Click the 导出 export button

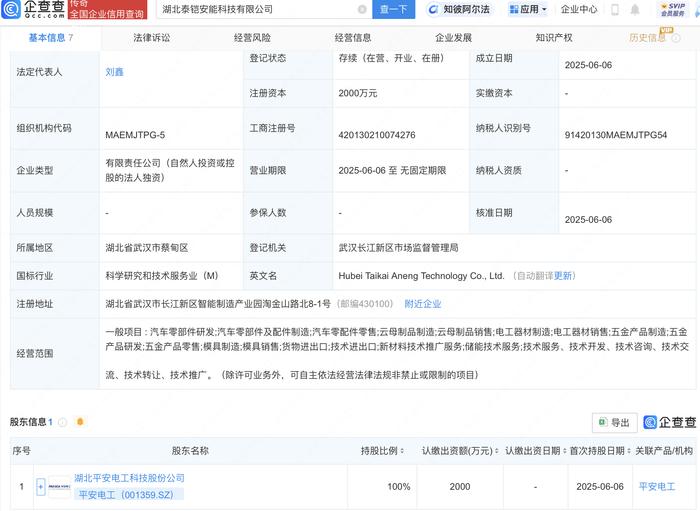click(x=614, y=422)
